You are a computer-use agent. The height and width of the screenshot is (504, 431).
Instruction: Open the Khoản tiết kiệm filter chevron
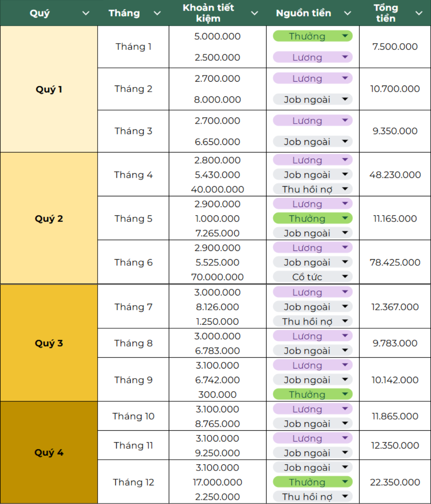click(x=255, y=13)
